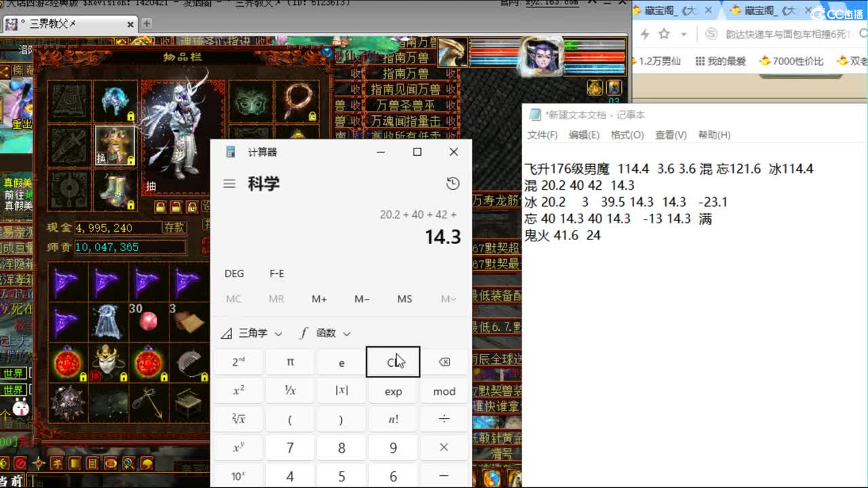Viewport: 868px width, 488px height.
Task: Click the reciprocal 1/x key
Action: click(290, 391)
